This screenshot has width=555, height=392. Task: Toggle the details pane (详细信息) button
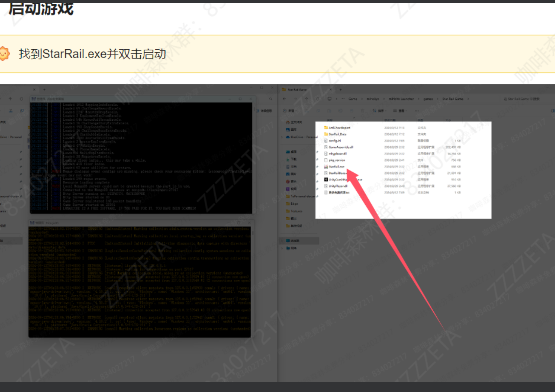(264, 111)
